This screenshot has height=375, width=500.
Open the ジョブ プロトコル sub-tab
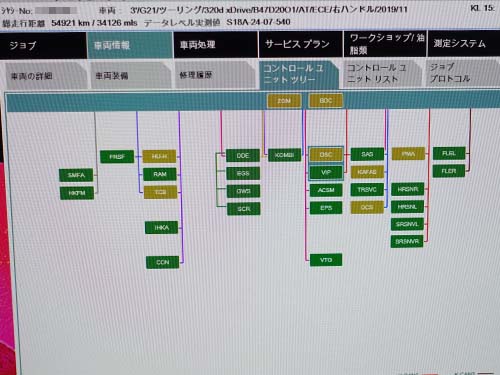point(463,73)
